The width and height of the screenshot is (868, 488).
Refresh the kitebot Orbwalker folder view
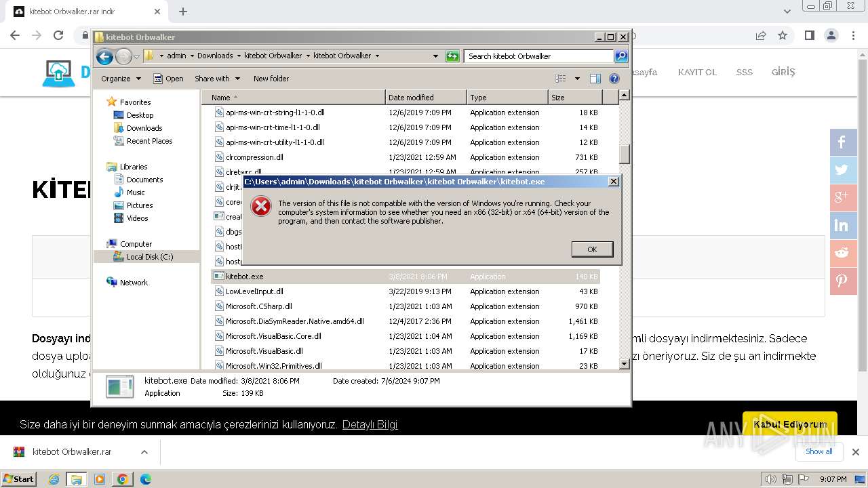452,56
